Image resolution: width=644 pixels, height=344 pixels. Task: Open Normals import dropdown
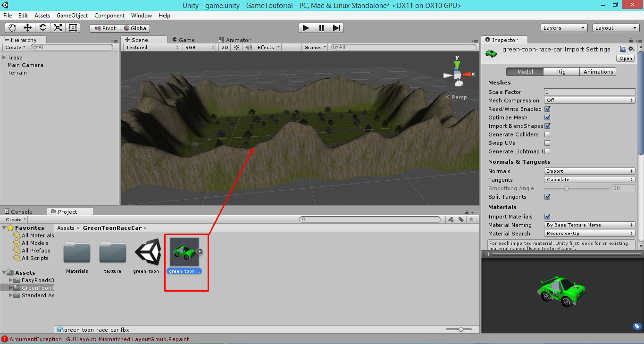click(590, 171)
